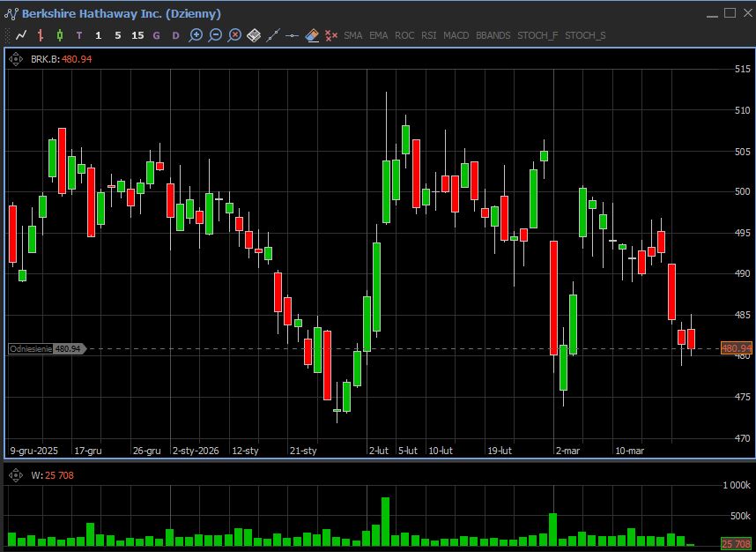This screenshot has height=552, width=756.
Task: Click the zoom out magnifier icon
Action: point(215,35)
